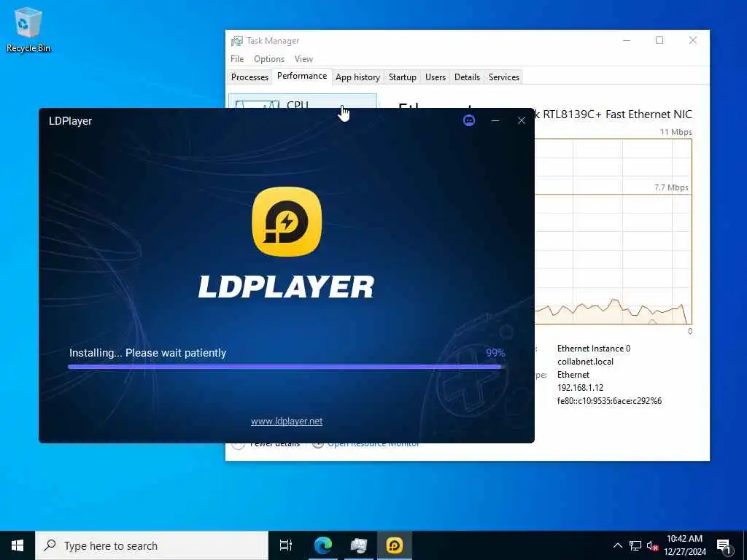This screenshot has height=560, width=747.
Task: Switch to the Services tab
Action: 503,77
